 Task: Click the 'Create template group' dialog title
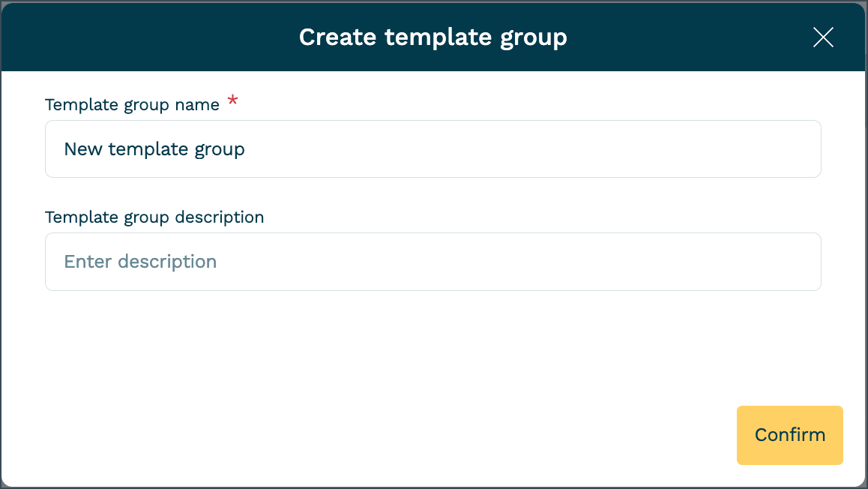click(x=433, y=37)
